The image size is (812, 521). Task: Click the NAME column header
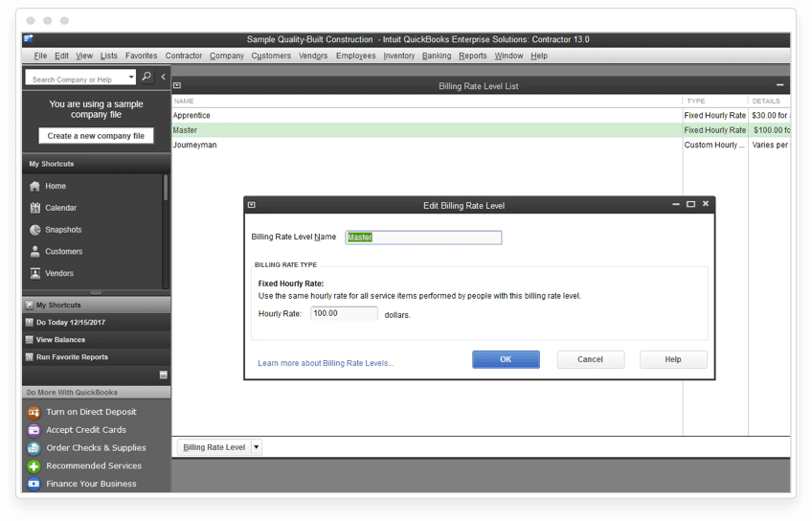tap(427, 101)
